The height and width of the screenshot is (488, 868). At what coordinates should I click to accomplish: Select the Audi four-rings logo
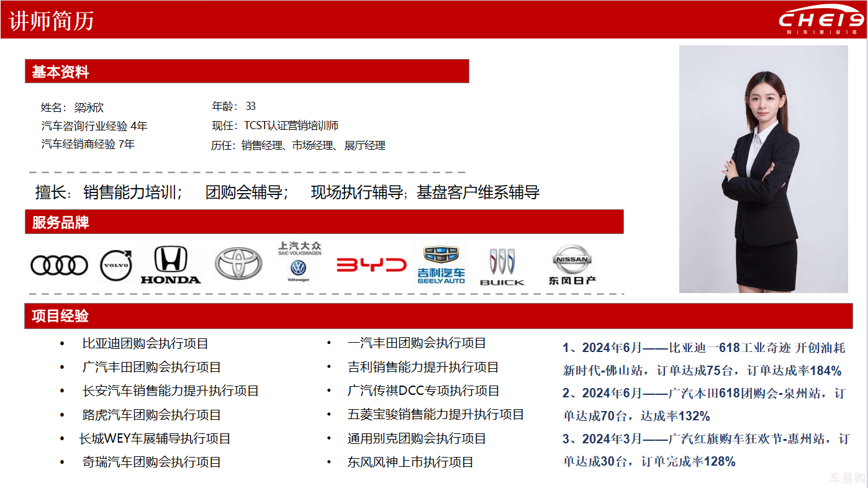tap(60, 265)
